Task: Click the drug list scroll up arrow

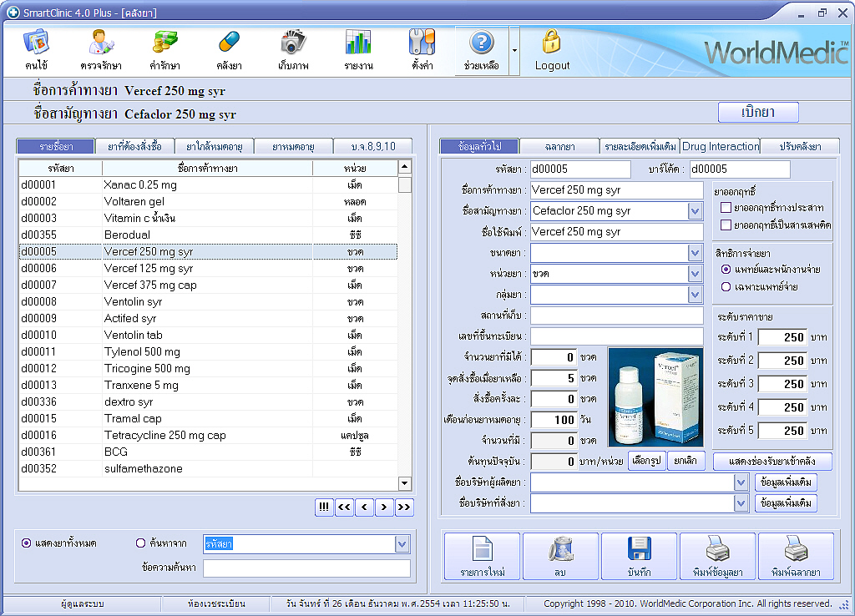Action: coord(405,166)
